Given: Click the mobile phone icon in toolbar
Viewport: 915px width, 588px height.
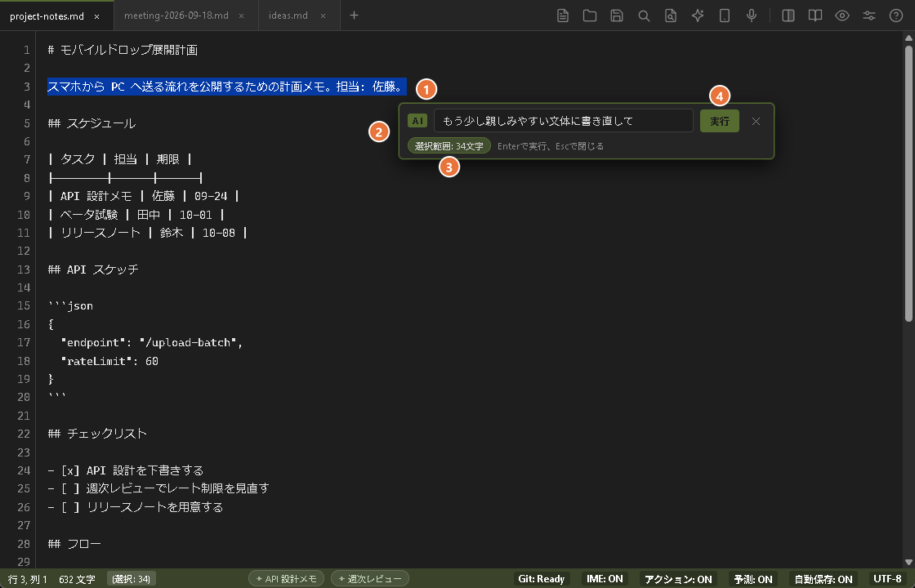Looking at the screenshot, I should [724, 16].
